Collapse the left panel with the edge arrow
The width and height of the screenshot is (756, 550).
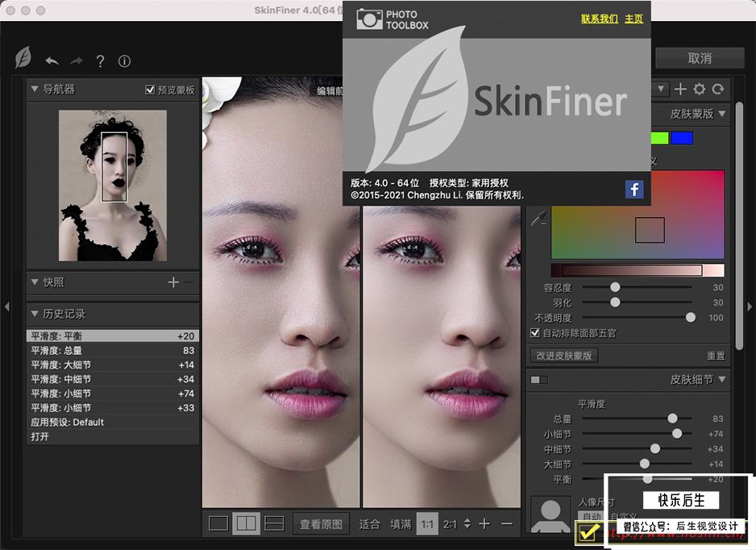(6, 306)
